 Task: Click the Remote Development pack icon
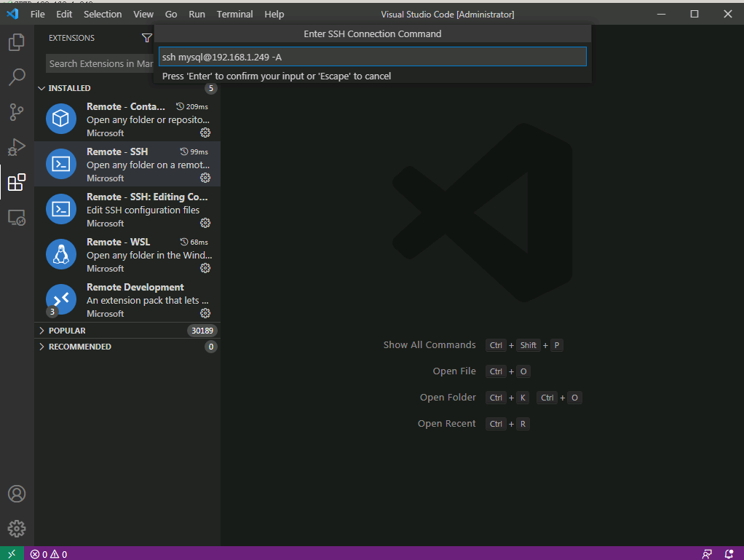point(60,299)
